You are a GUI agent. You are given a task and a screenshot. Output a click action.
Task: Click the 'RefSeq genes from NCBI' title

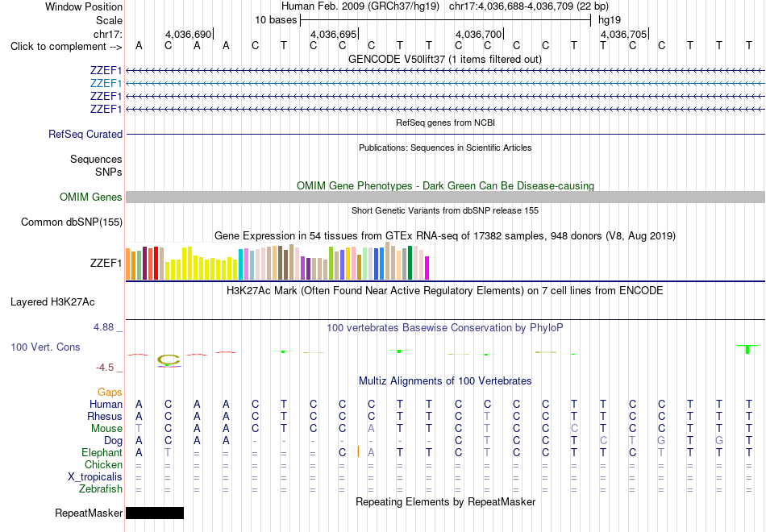(x=446, y=123)
